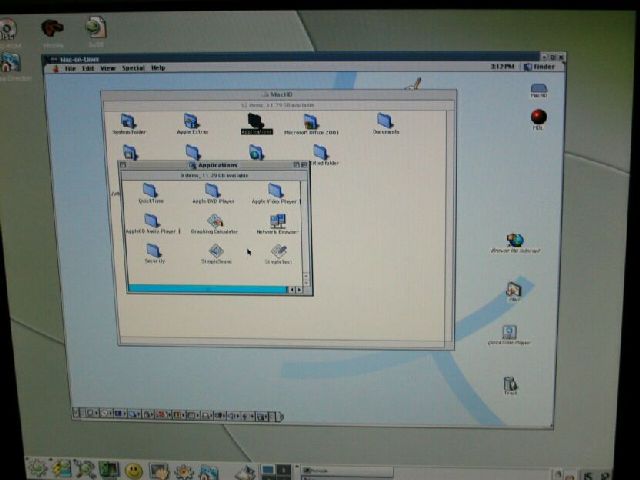The width and height of the screenshot is (640, 480).
Task: Open the Finder application menu
Action: pyautogui.click(x=540, y=67)
